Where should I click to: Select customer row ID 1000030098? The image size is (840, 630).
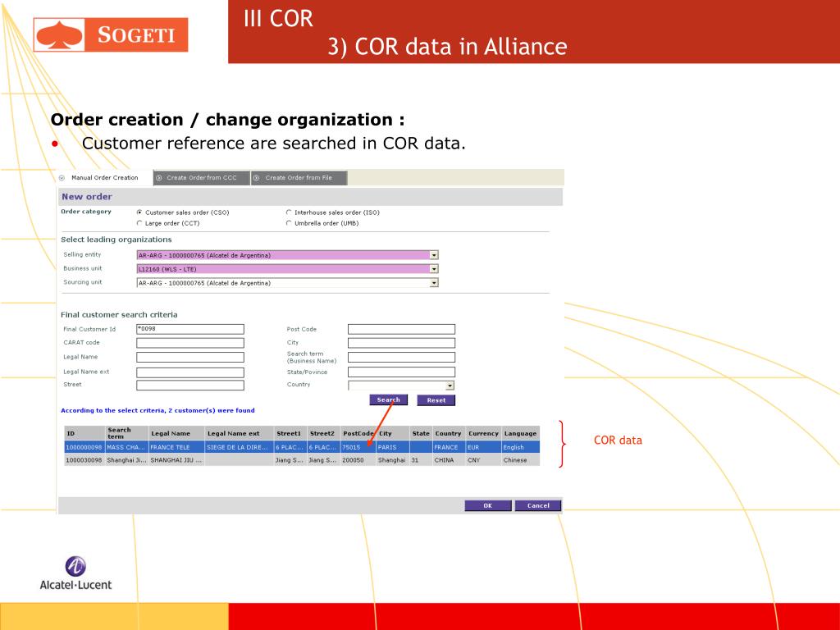coord(302,460)
